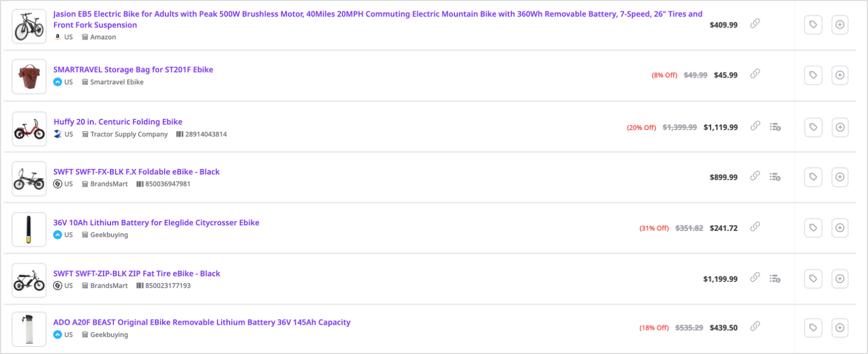Tag the Eleglide Citycrosser battery
This screenshot has height=354, width=868.
point(813,228)
